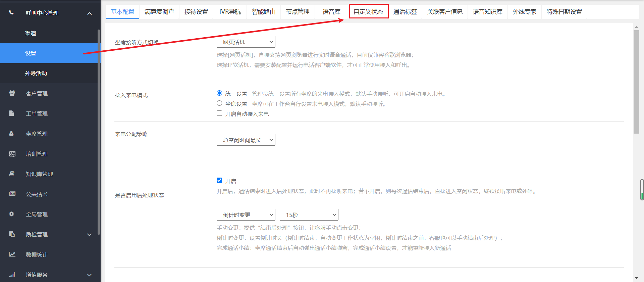Click the phone icon beside 呼叫中心管理

coord(11,13)
